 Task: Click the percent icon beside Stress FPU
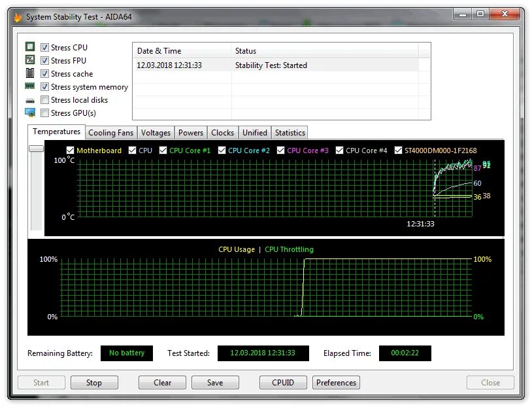point(30,60)
